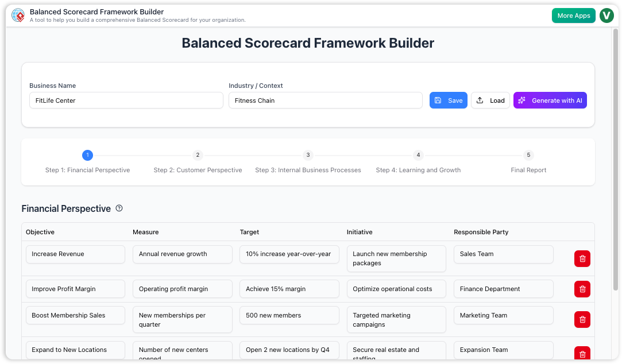Open the V user avatar menu
The height and width of the screenshot is (364, 622).
tap(606, 16)
